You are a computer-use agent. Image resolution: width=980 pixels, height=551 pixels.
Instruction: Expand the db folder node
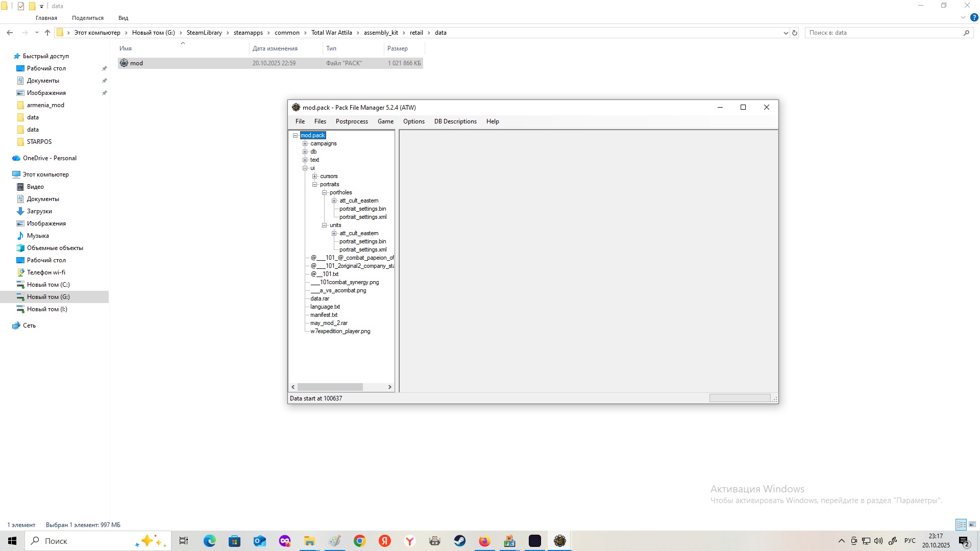(x=305, y=152)
